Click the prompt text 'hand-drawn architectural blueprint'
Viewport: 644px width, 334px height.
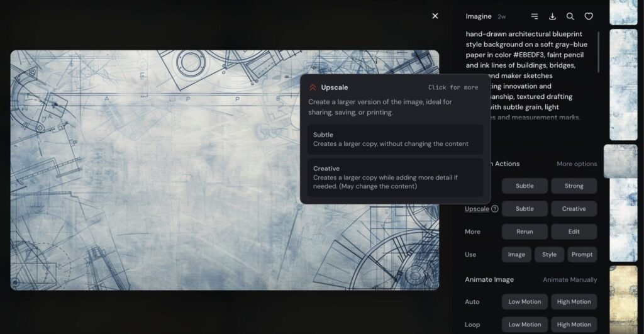(524, 34)
